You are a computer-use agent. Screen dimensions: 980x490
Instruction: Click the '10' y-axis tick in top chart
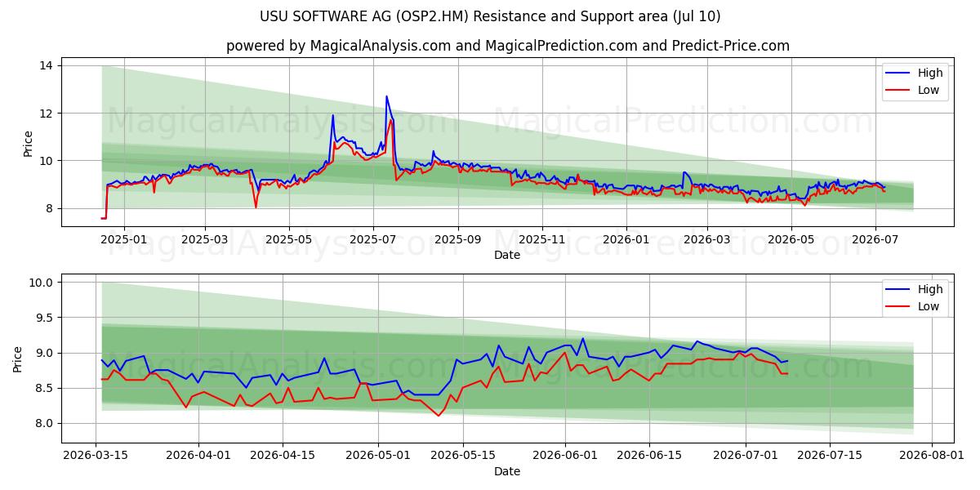coord(47,161)
